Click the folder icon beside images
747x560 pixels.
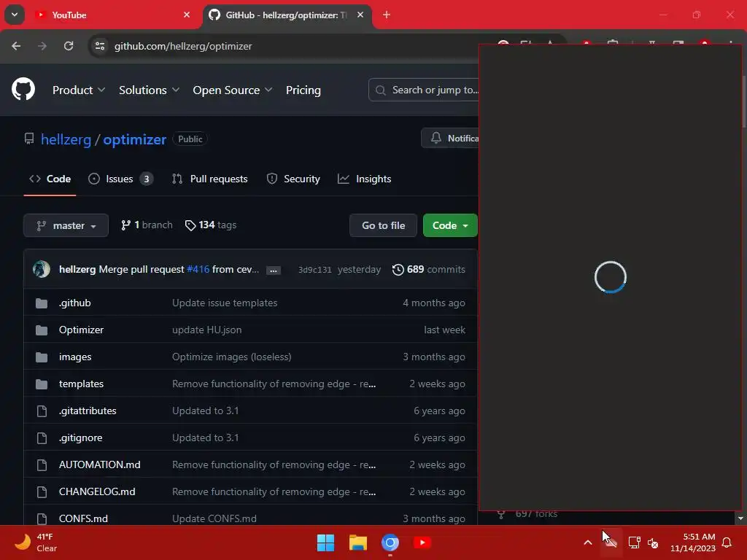42,357
